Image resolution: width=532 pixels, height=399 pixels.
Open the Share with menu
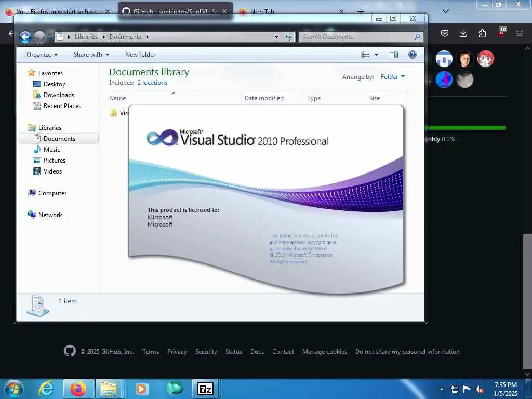pos(91,55)
